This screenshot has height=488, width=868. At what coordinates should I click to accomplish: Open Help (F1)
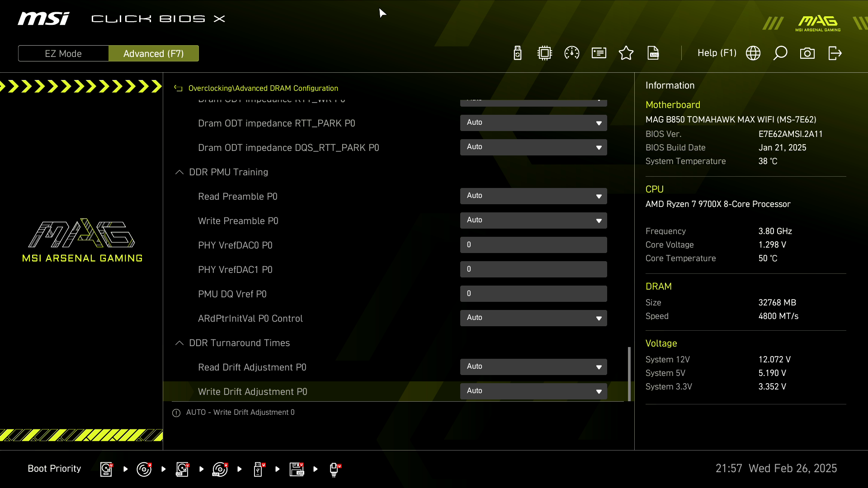pos(717,53)
